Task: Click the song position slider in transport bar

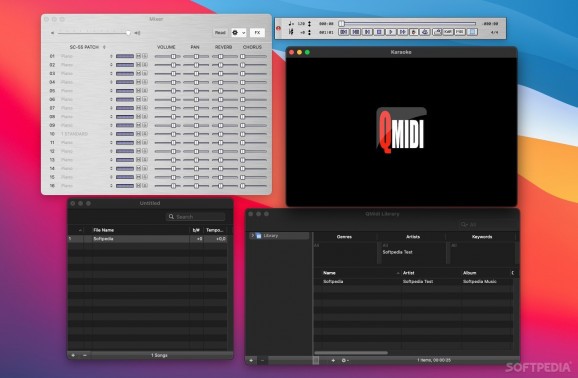Action: coord(407,24)
